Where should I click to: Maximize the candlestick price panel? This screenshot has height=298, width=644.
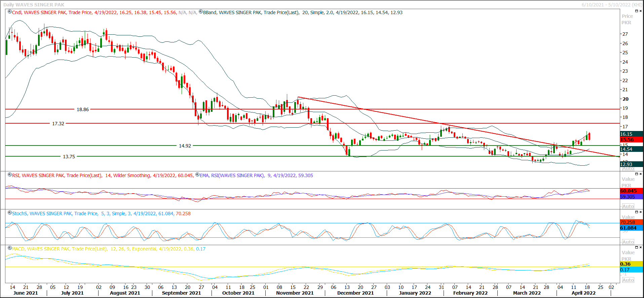coord(636,11)
